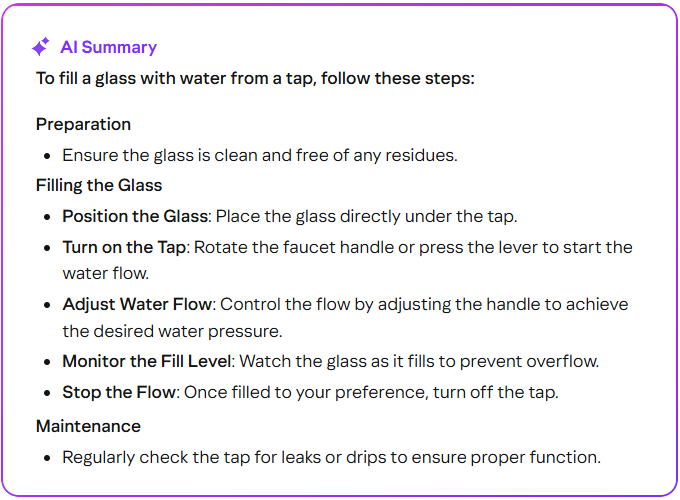Click the bold Turn on the Tap label
Screen dimensions: 680x500
click(125, 247)
